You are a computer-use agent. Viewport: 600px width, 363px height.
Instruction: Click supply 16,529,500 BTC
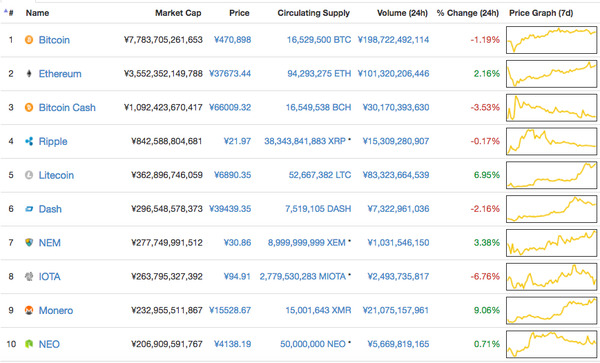(x=319, y=40)
